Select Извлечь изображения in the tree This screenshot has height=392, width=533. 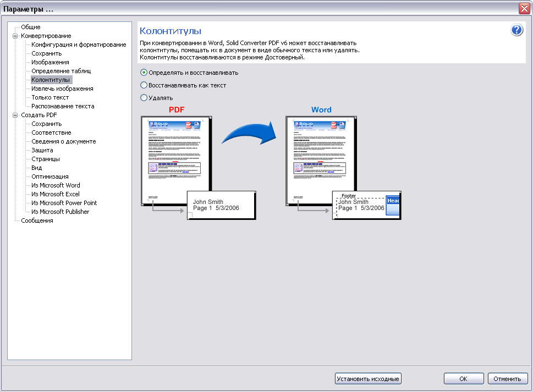pyautogui.click(x=62, y=89)
